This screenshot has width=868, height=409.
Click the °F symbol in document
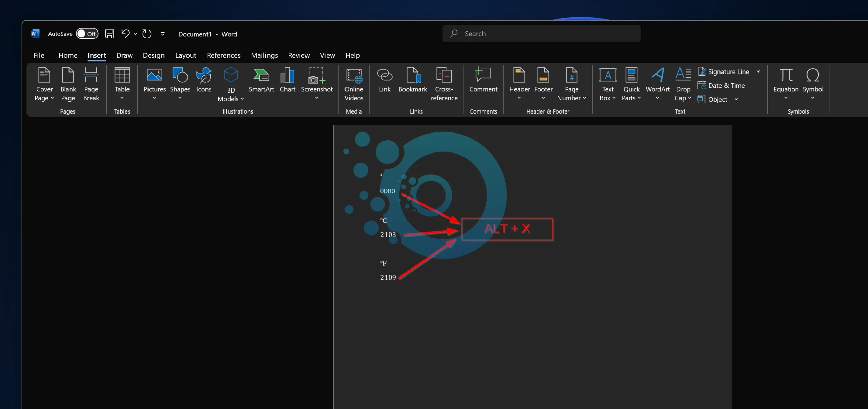(383, 263)
